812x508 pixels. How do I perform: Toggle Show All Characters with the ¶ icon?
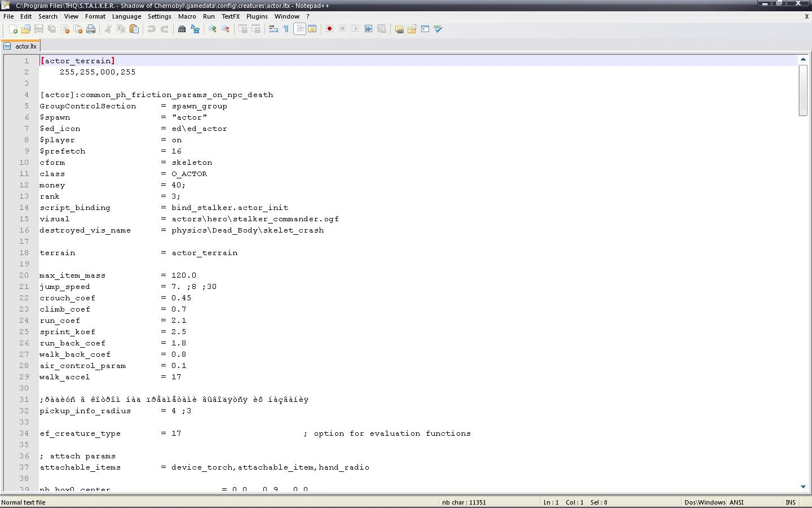(x=285, y=29)
